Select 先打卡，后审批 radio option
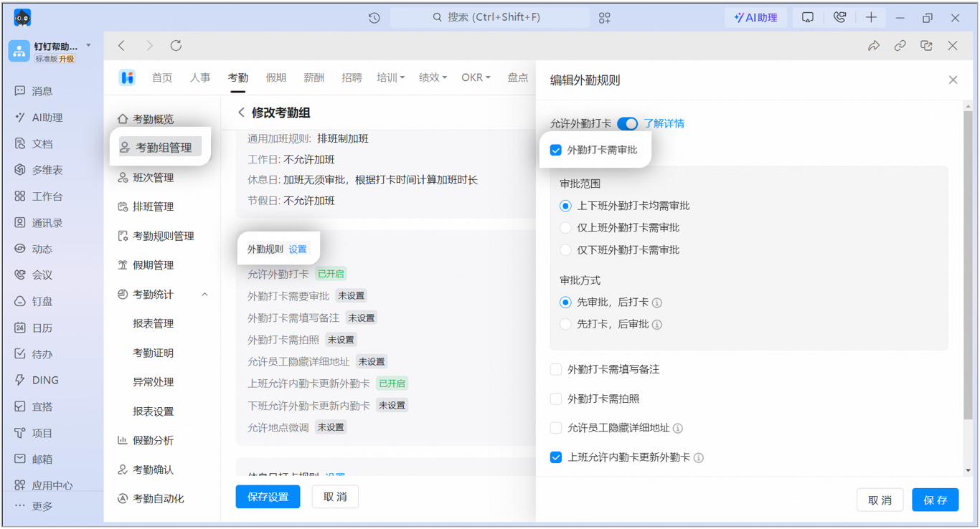Viewport: 980px width, 529px height. click(565, 324)
